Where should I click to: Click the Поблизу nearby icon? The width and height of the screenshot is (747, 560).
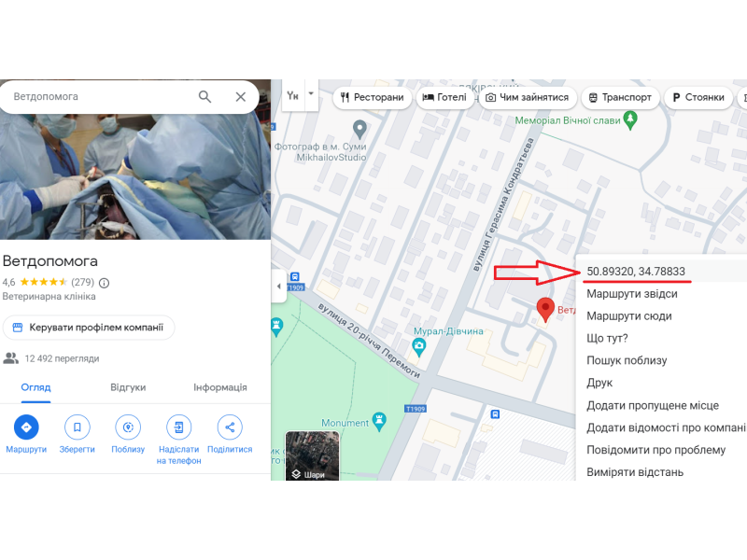pyautogui.click(x=128, y=427)
